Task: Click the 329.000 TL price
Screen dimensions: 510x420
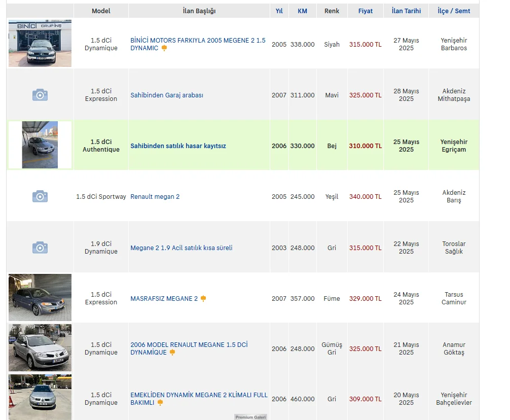Action: 366,298
